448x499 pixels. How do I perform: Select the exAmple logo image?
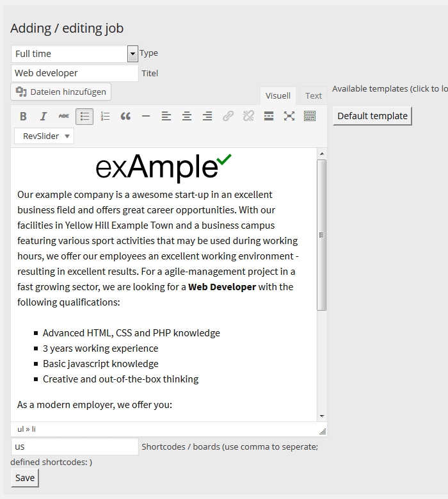[x=163, y=168]
